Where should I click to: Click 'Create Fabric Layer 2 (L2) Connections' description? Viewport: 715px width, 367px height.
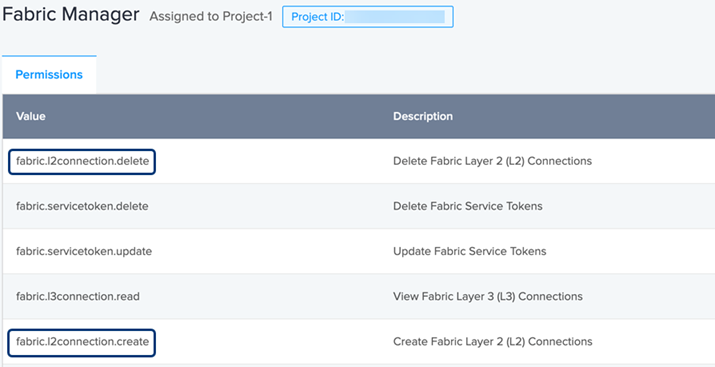493,341
